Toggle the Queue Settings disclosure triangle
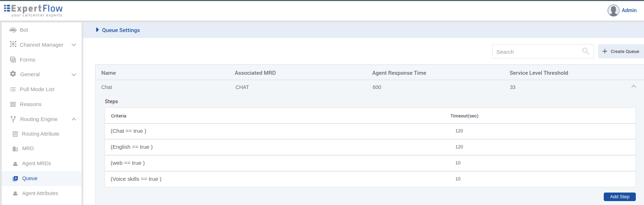644x205 pixels. tap(98, 30)
